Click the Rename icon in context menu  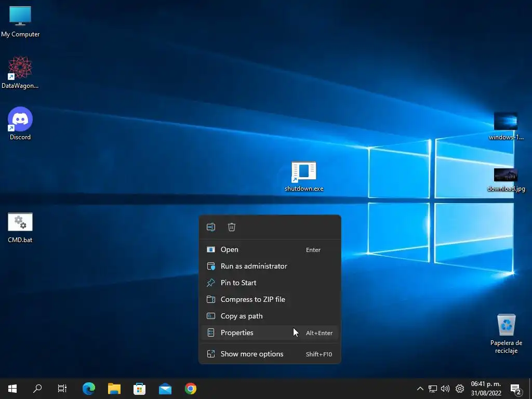point(211,227)
